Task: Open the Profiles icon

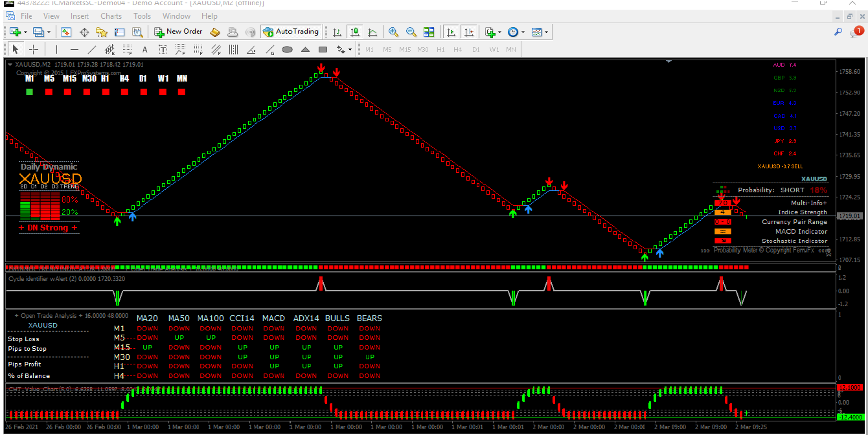Action: [38, 32]
